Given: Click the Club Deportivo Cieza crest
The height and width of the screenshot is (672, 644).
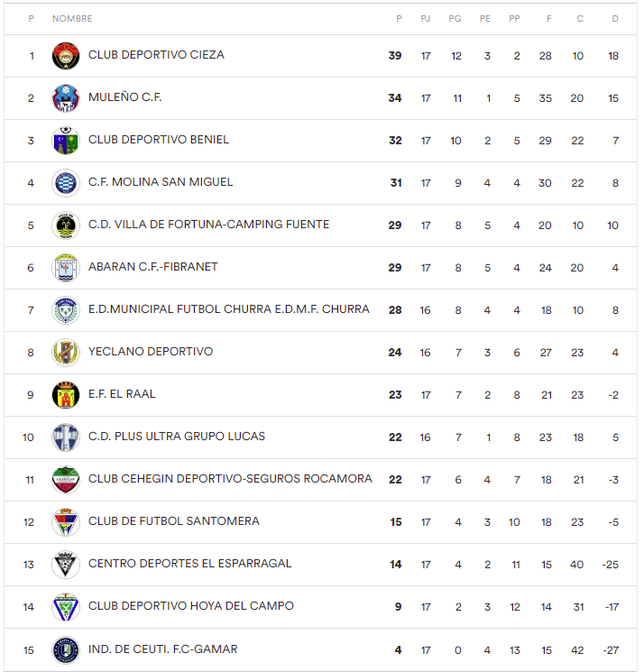Looking at the screenshot, I should coord(66,56).
